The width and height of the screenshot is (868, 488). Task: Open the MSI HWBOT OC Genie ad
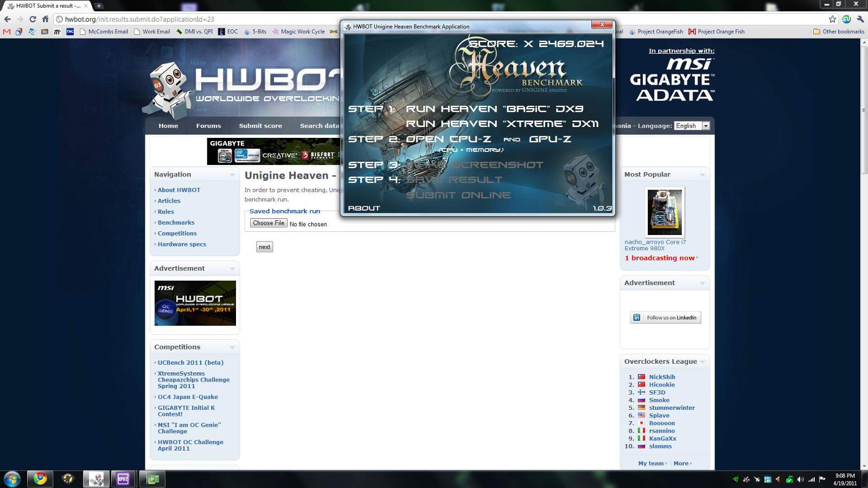(x=195, y=303)
